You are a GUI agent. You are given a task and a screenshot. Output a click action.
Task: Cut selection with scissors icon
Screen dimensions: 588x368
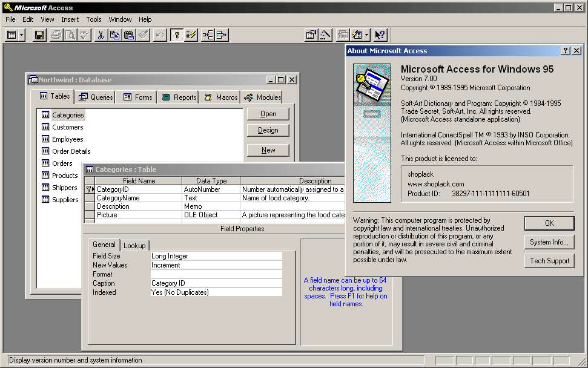coord(101,35)
